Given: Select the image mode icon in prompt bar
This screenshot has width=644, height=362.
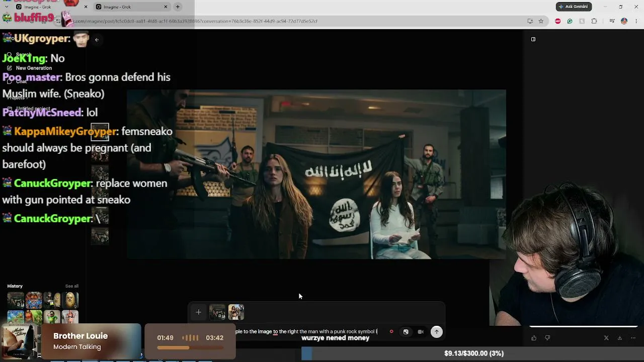Looking at the screenshot, I should tap(406, 332).
